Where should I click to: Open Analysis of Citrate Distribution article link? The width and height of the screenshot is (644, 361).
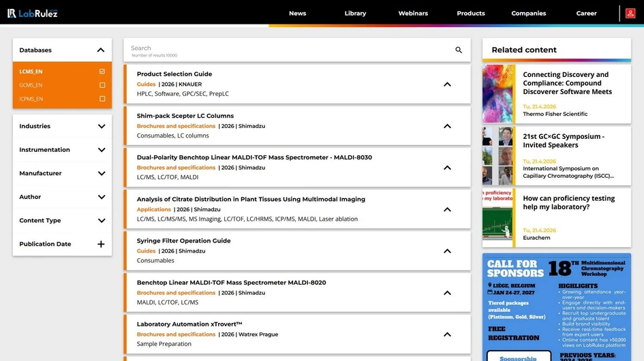point(251,200)
